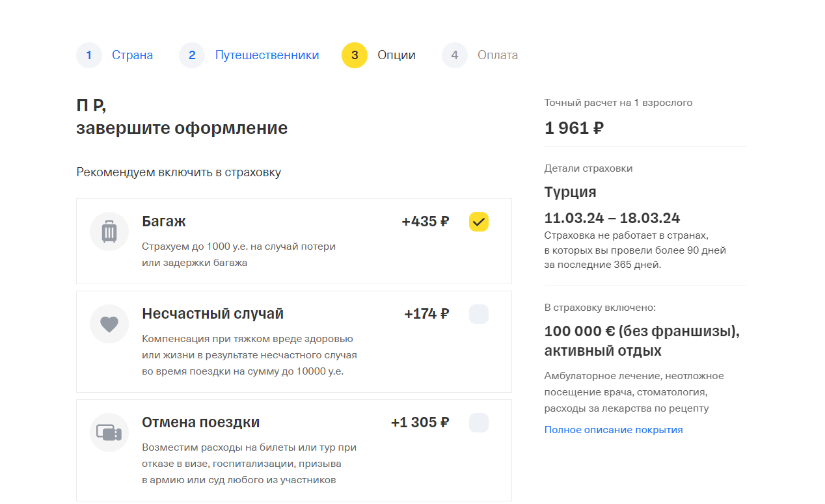The image size is (825, 504).
Task: Click the Рекомендуем включить в страховку text
Action: (179, 172)
